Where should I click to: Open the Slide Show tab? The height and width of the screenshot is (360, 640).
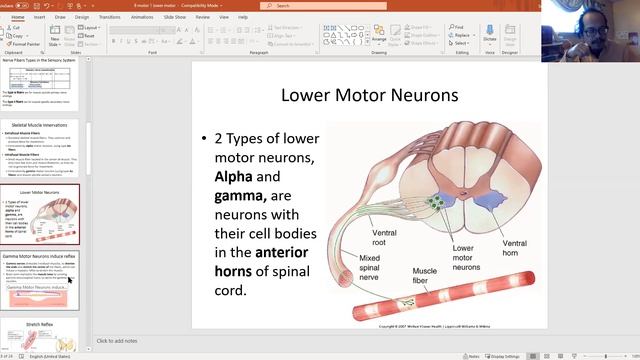175,17
